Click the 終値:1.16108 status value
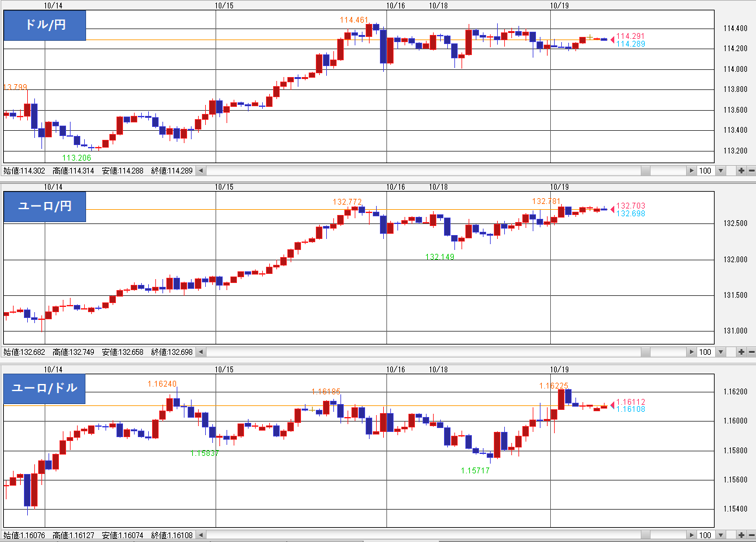This screenshot has width=756, height=542. [172, 536]
